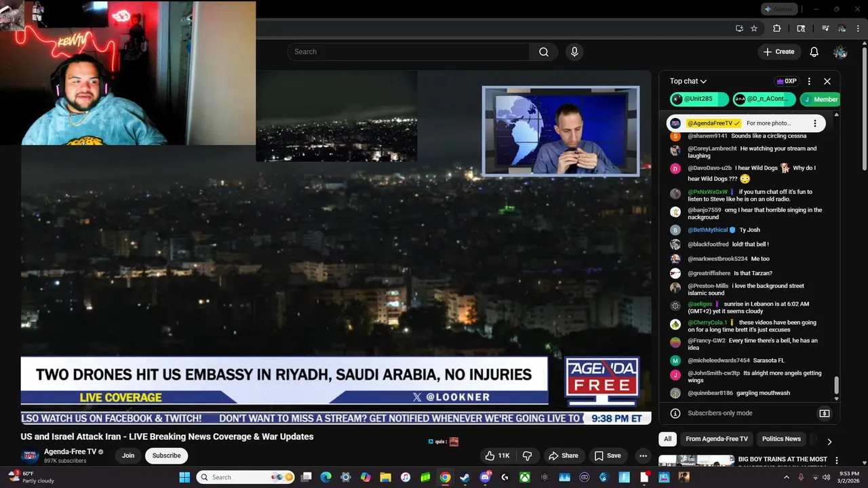Click @micheleedwards7454 username in chat
868x488 pixels.
719,361
